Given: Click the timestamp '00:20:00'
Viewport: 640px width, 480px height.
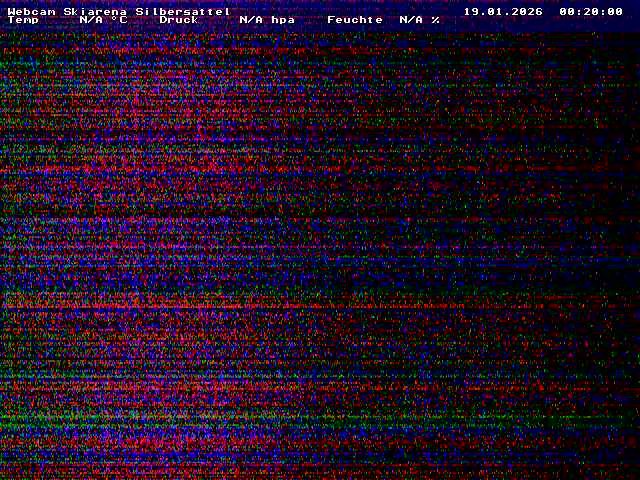Looking at the screenshot, I should [591, 11].
